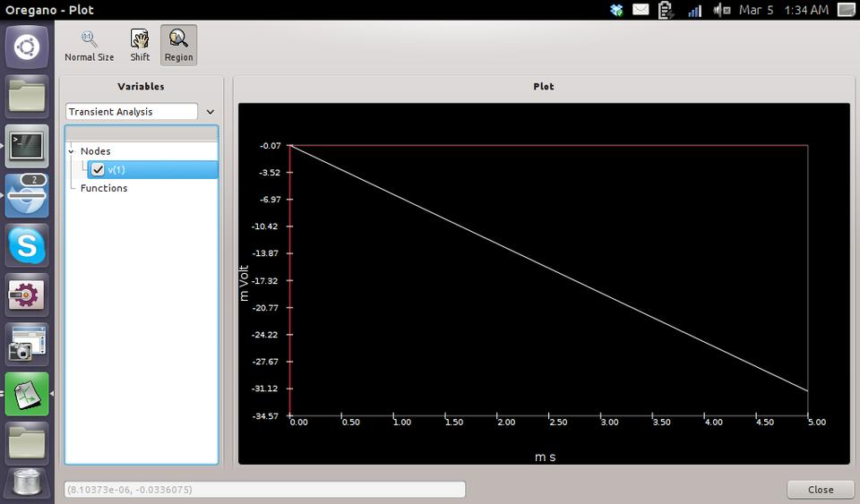The width and height of the screenshot is (860, 504).
Task: Select the Functions tree item
Action: click(104, 188)
